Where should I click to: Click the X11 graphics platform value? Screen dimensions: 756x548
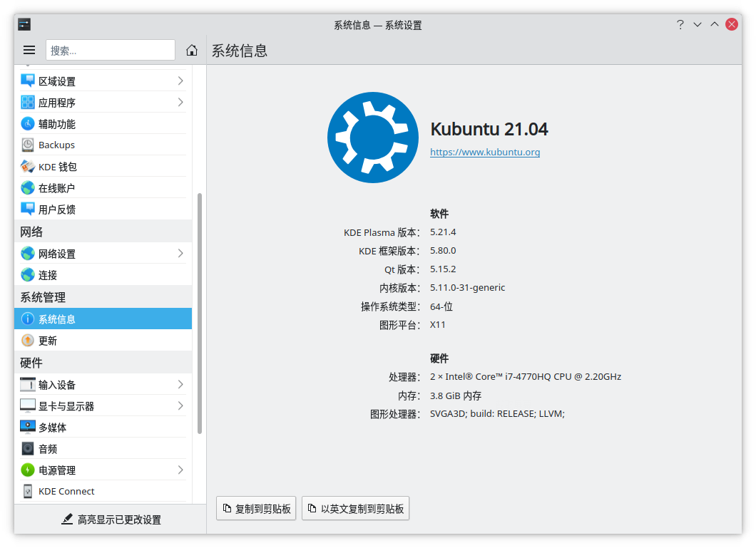pos(438,324)
